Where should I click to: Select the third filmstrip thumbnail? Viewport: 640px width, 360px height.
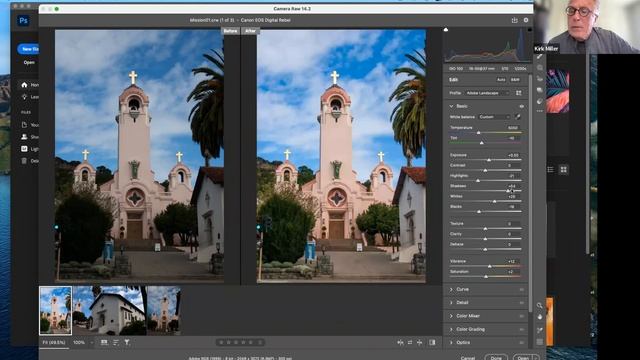[164, 310]
